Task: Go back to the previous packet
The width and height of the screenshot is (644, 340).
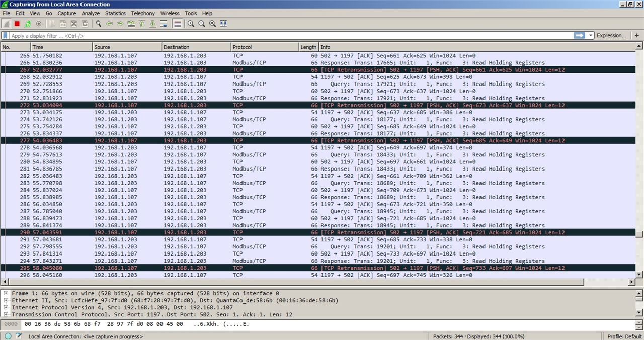Action: click(109, 24)
